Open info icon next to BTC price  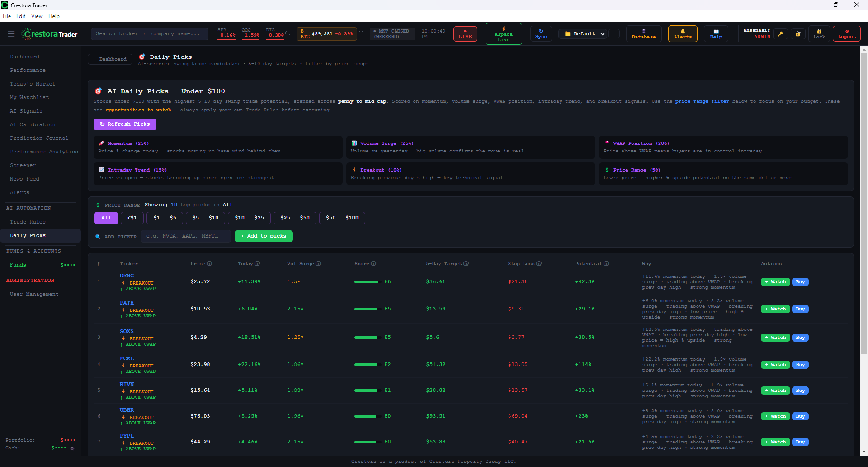pos(361,33)
